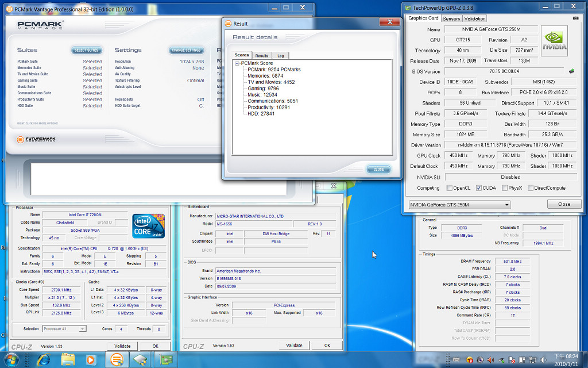Click the Select Suites button in PCMark
The width and height of the screenshot is (588, 368).
click(x=86, y=50)
